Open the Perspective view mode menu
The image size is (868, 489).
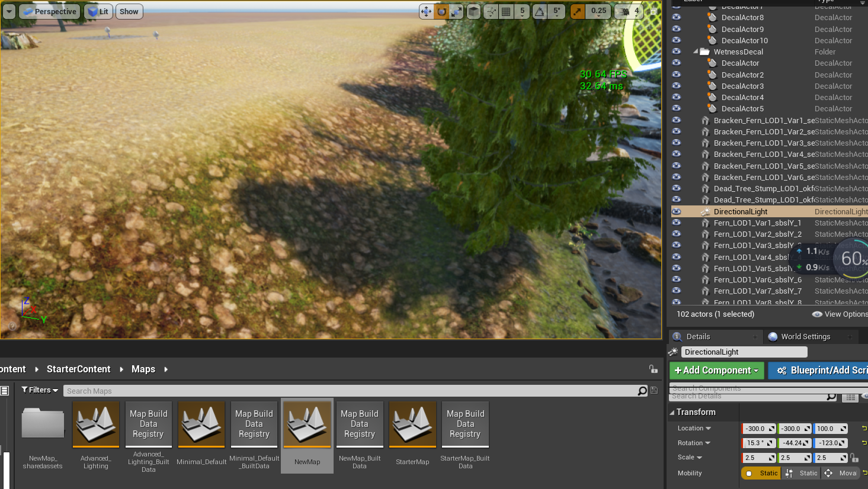tap(50, 11)
